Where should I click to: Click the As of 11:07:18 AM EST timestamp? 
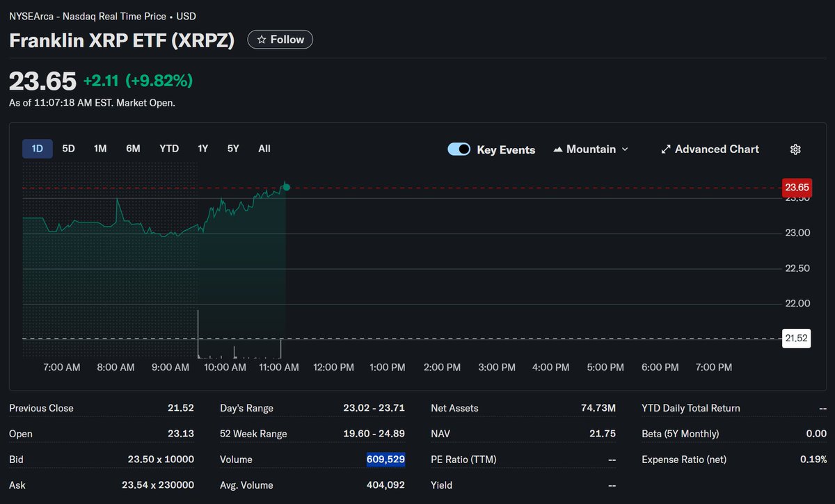coord(92,103)
